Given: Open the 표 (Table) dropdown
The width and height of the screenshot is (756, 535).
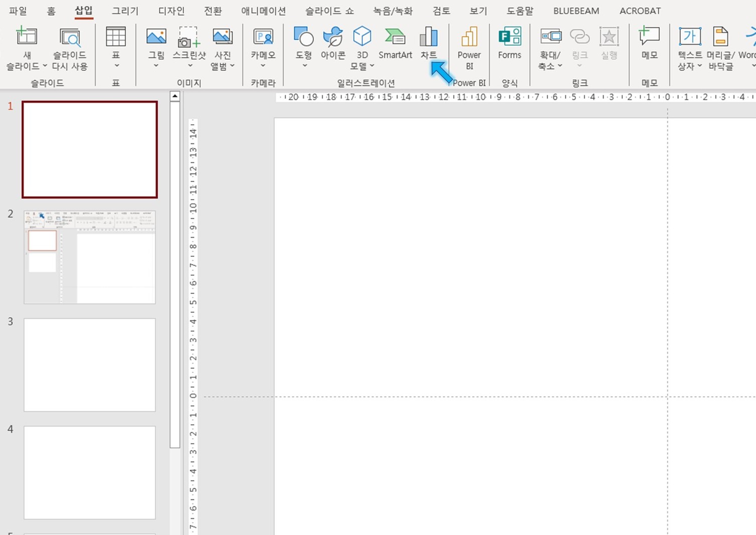Looking at the screenshot, I should [x=116, y=66].
